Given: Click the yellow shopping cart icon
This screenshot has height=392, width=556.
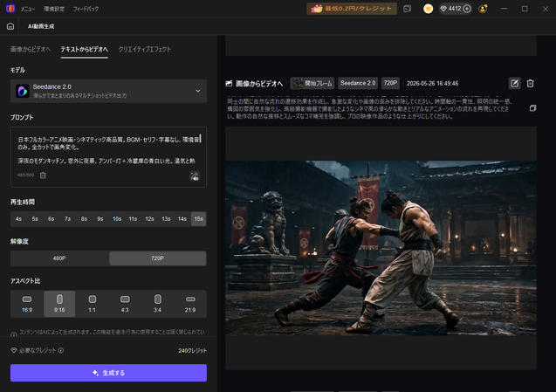Looking at the screenshot, I should click(x=428, y=9).
